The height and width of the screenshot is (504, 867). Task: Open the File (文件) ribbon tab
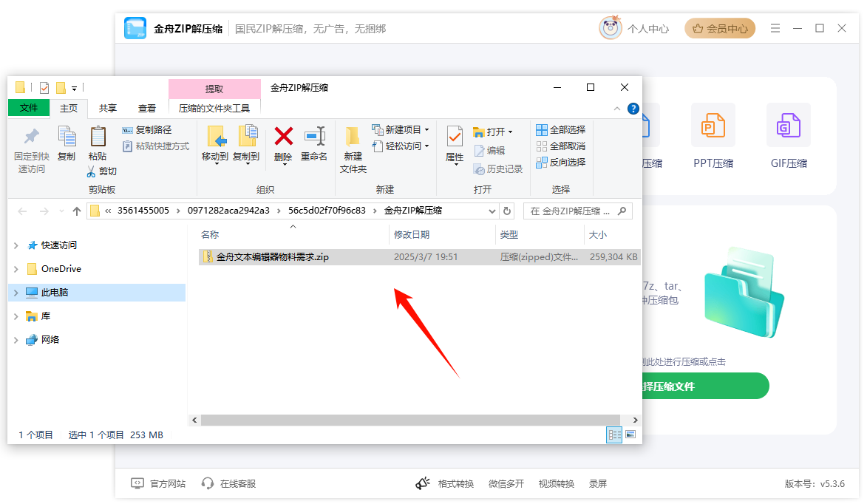[x=29, y=109]
